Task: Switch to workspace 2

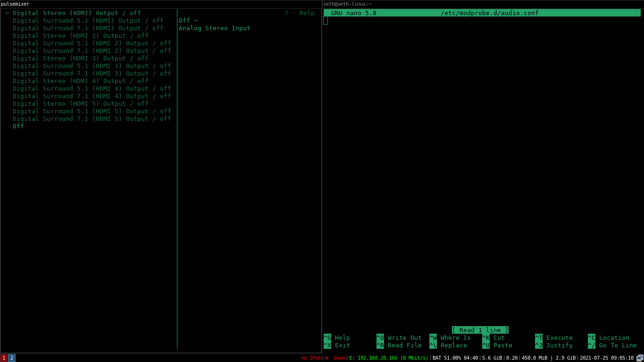Action: pyautogui.click(x=12, y=358)
